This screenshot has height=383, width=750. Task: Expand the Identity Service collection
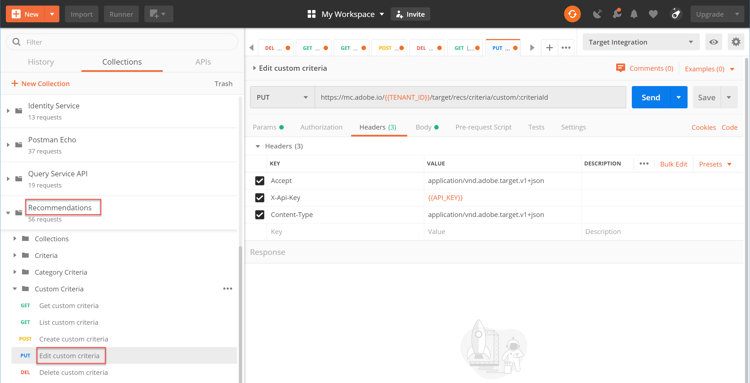8,110
